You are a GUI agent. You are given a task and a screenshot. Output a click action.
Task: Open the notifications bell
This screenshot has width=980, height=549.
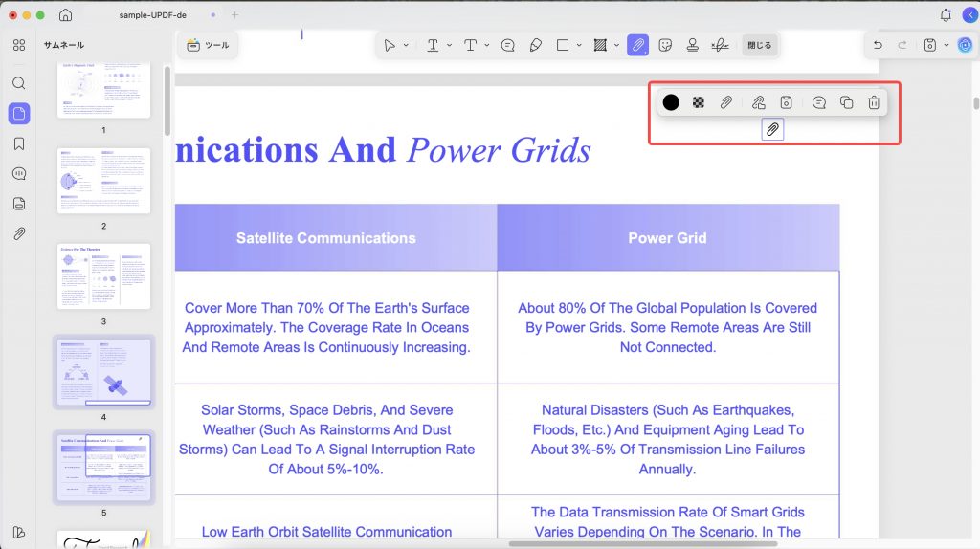[x=946, y=15]
